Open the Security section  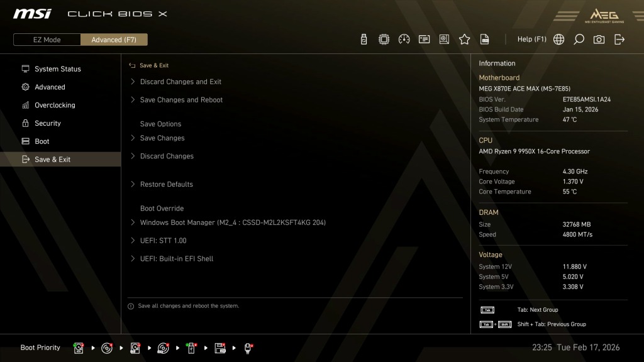pos(60,123)
